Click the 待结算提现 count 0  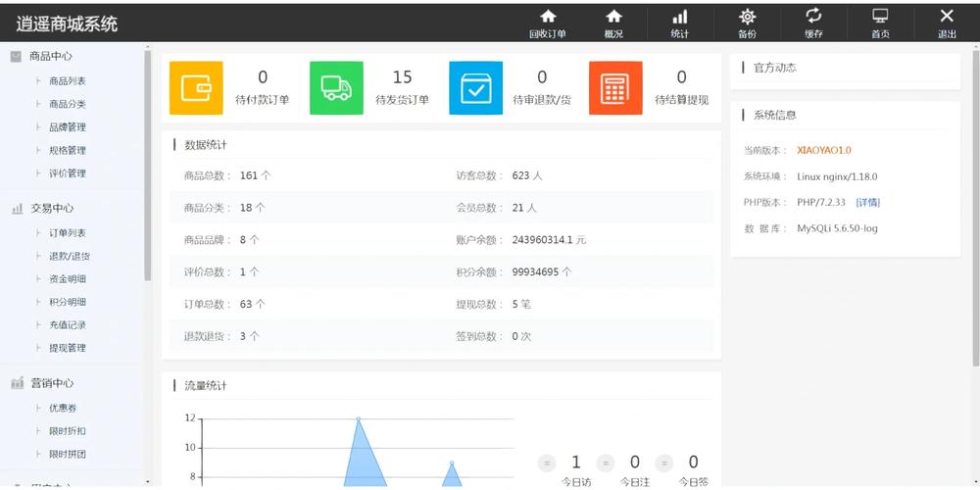[x=682, y=76]
